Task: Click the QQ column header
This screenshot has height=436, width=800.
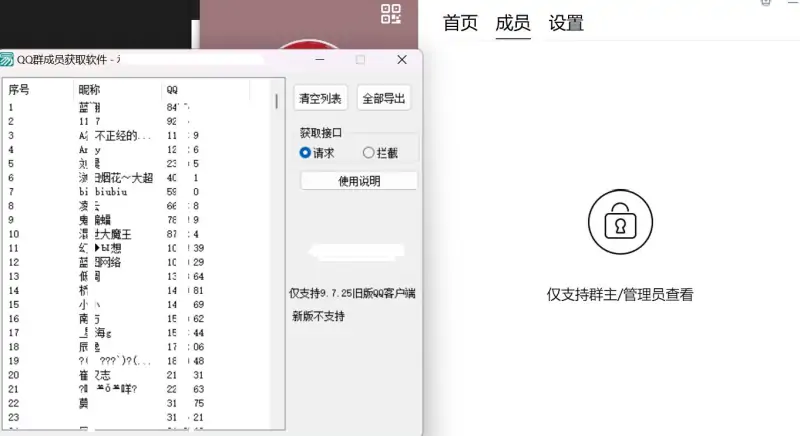Action: tap(173, 90)
